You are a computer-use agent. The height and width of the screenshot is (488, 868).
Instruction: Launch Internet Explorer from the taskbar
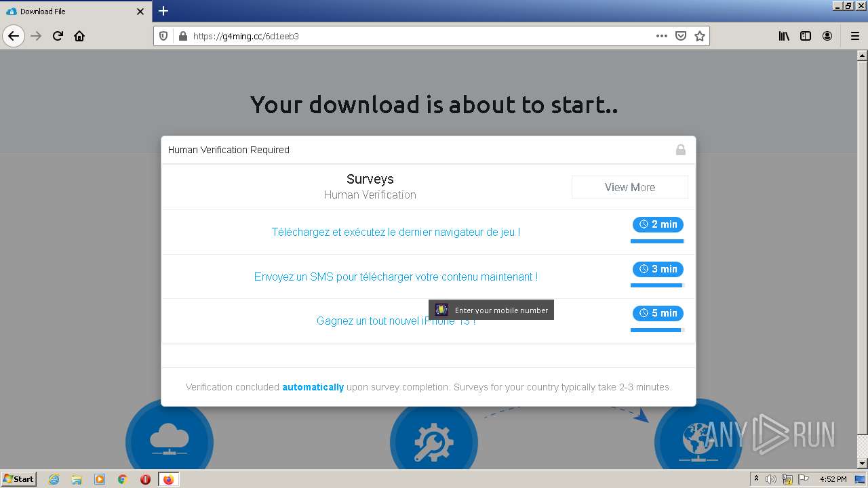[54, 479]
